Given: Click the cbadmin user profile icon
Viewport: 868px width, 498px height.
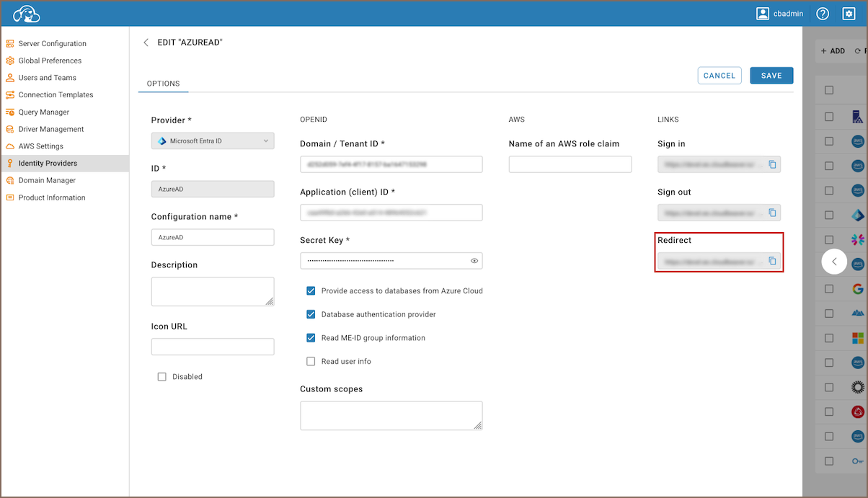Looking at the screenshot, I should click(x=763, y=14).
